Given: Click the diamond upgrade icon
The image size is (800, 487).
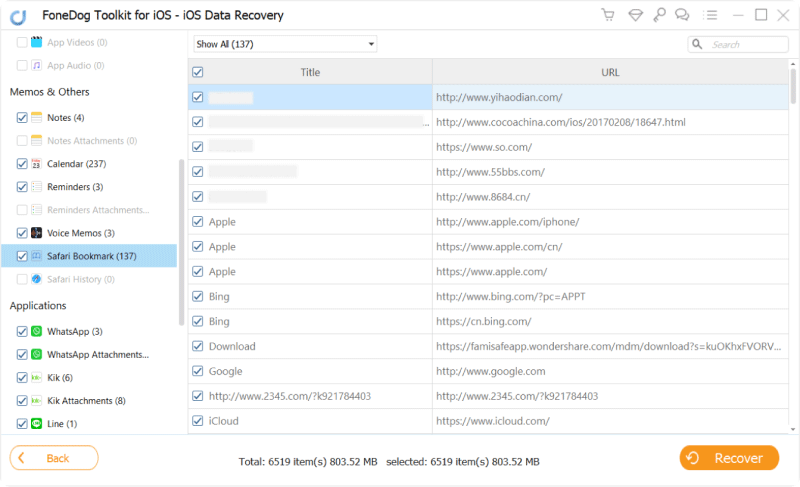Looking at the screenshot, I should point(635,15).
